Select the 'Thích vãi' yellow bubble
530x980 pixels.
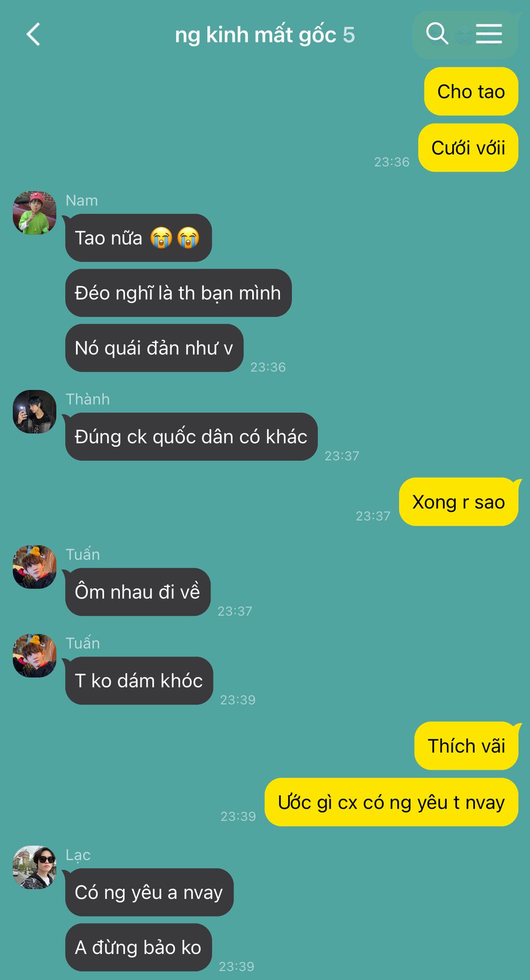[466, 746]
